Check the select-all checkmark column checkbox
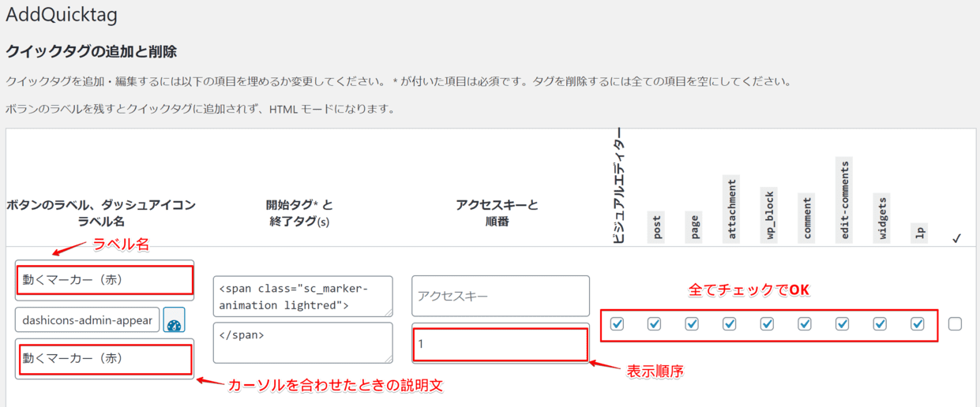 point(955,323)
